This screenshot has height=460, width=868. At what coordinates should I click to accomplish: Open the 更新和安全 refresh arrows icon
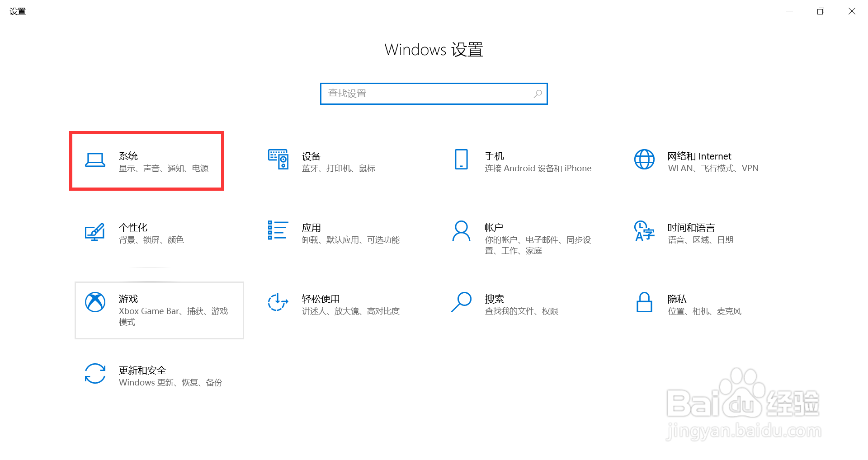(95, 374)
